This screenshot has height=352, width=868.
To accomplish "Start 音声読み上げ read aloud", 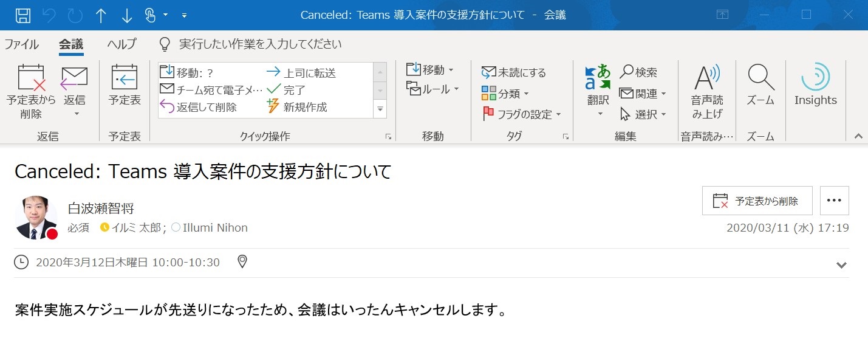I will [x=707, y=92].
